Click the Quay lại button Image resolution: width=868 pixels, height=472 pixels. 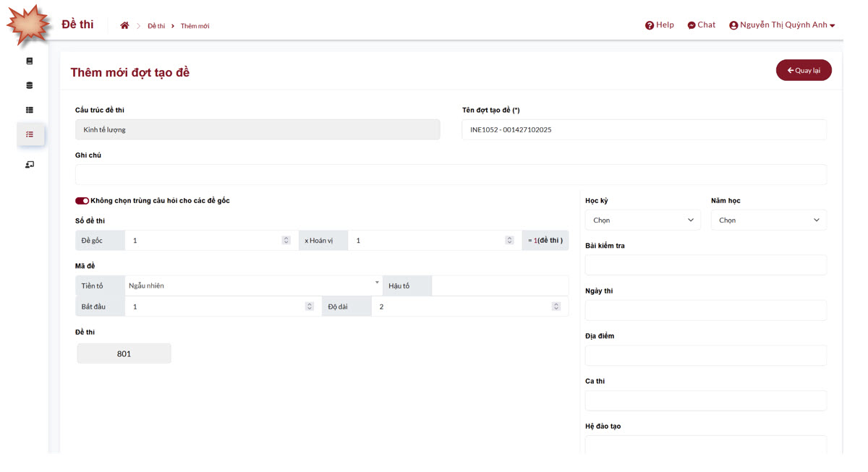804,70
